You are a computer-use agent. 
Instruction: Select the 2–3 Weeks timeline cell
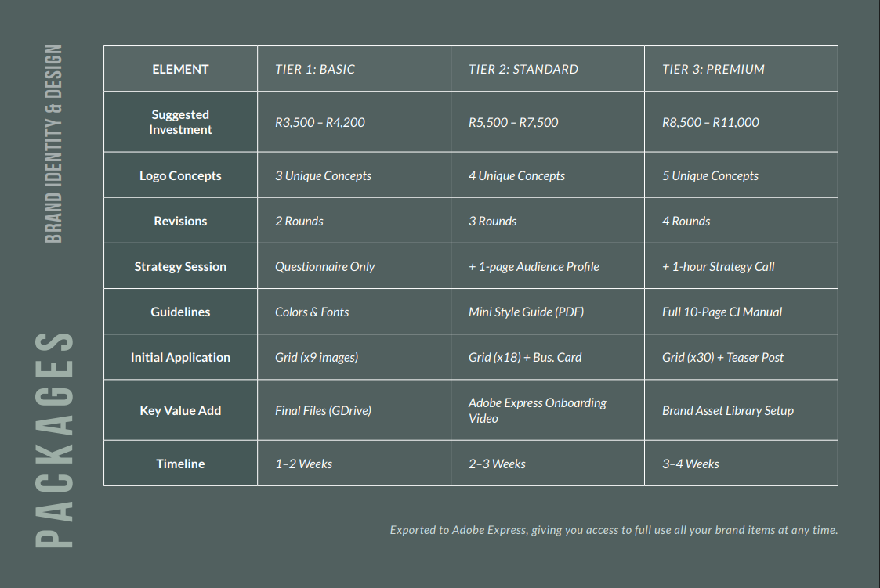tap(497, 464)
